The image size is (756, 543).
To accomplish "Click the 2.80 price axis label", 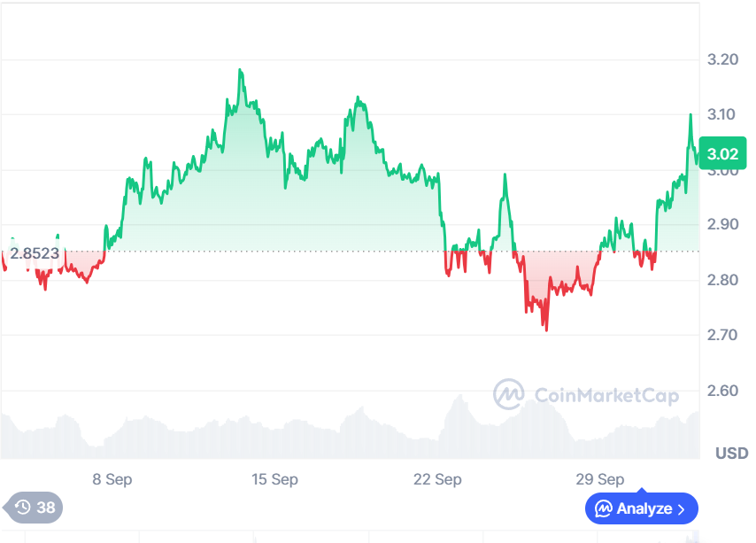I will (722, 280).
